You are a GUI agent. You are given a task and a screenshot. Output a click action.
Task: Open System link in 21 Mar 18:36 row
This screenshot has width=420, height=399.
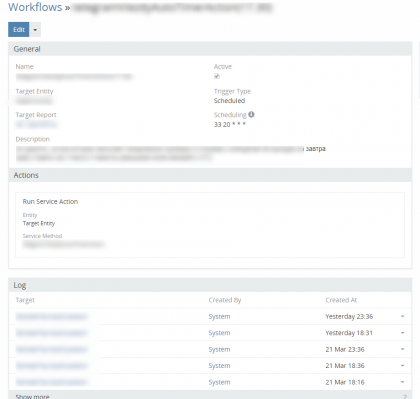point(219,366)
